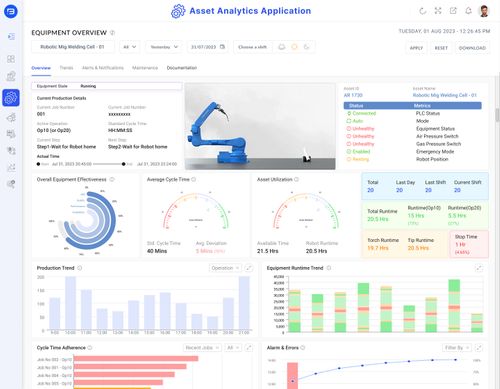500x389 pixels.
Task: Click the Total Runtime 20.5 Hrs value
Action: coord(378,219)
